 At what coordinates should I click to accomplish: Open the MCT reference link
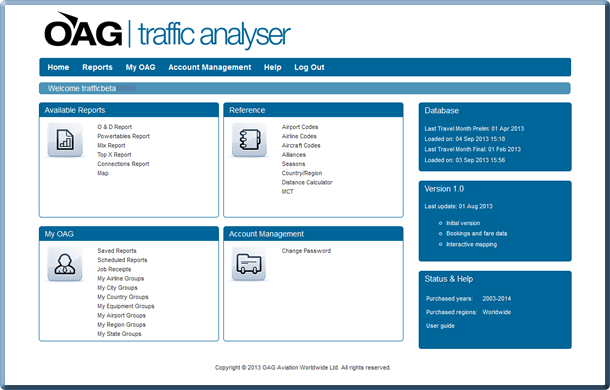click(287, 191)
